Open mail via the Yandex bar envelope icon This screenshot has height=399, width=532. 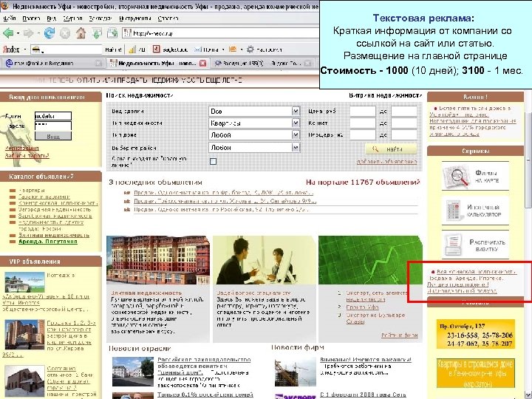pyautogui.click(x=198, y=50)
